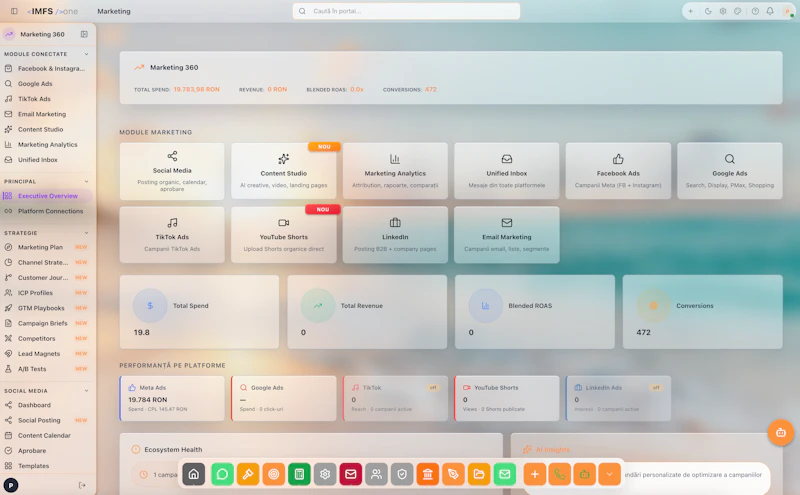Open Platform Connections in the sidebar
The width and height of the screenshot is (800, 495).
tap(46, 211)
